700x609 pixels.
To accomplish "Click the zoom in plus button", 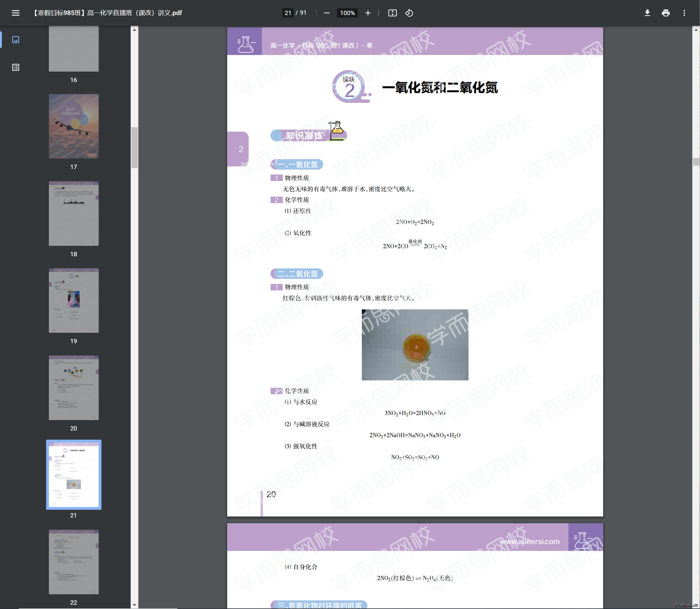I will (368, 13).
